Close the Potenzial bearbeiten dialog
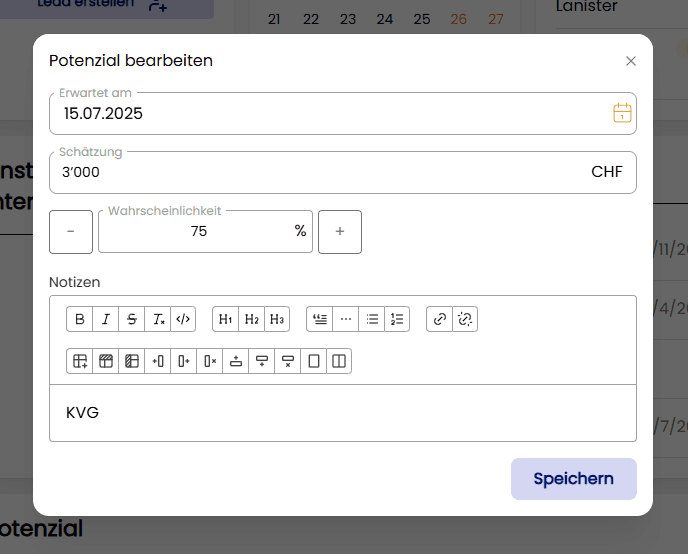This screenshot has width=688, height=554. (631, 61)
